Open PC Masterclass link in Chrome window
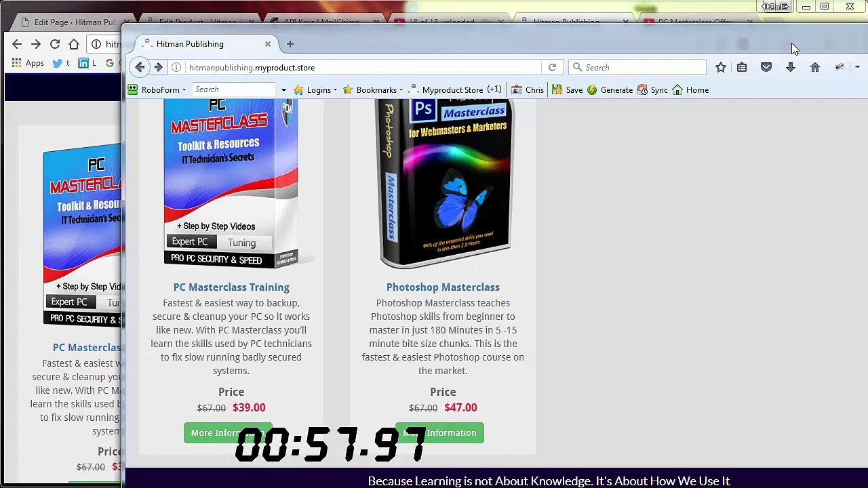Screen dimensions: 868x488 coord(87,347)
